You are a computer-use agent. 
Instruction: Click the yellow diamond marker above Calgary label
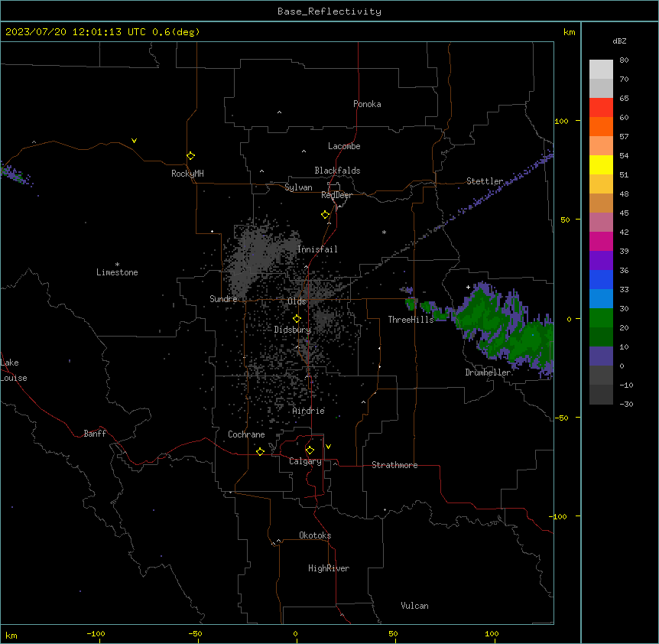click(x=310, y=450)
